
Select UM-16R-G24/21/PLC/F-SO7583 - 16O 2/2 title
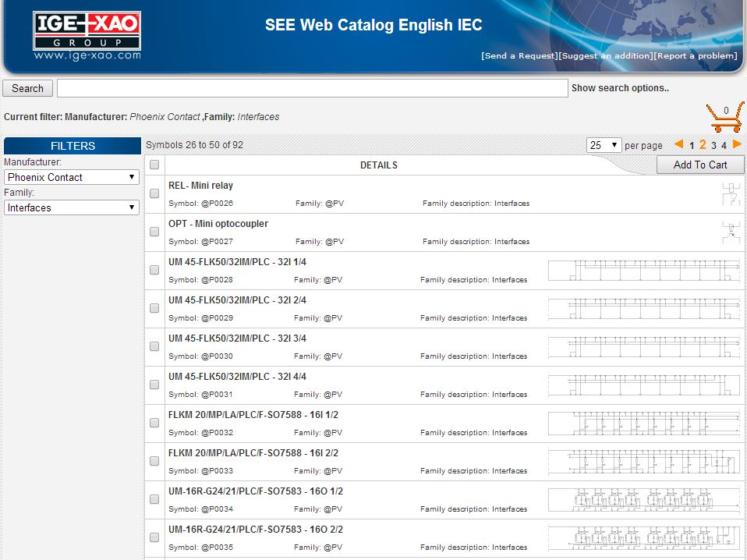[256, 529]
